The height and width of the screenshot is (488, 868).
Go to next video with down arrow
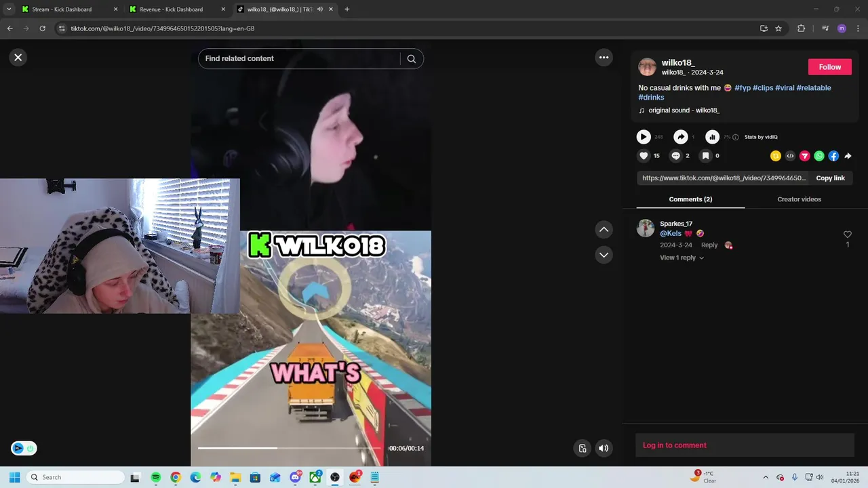click(x=604, y=255)
